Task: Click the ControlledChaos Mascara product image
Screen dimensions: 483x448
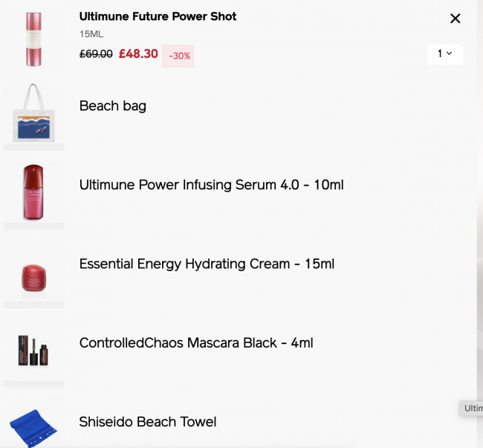Action: [33, 351]
